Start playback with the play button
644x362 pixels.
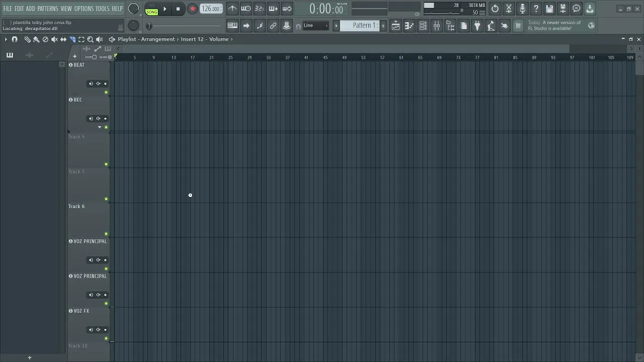click(165, 9)
